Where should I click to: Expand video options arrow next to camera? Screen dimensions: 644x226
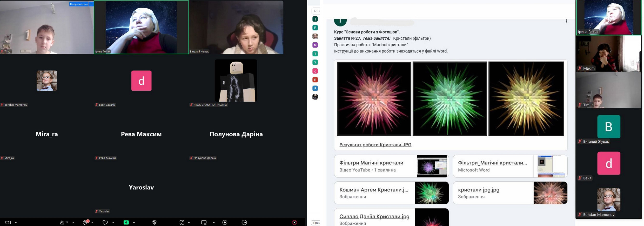pos(16,223)
